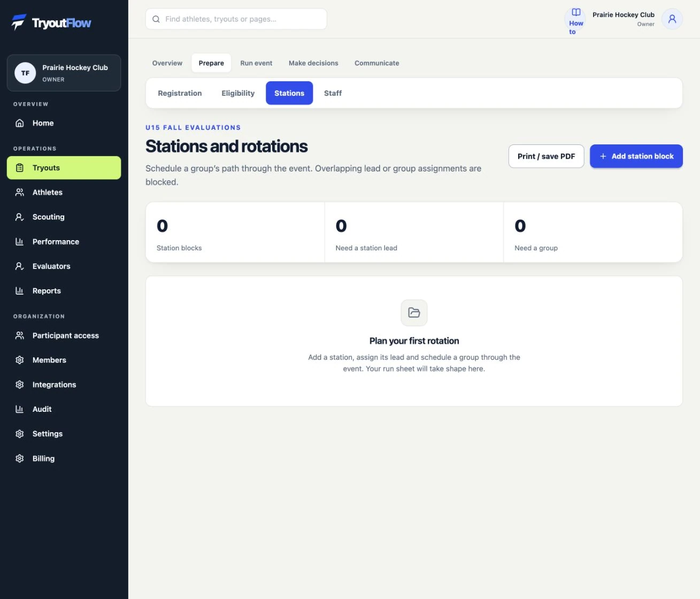Click the Scouting person-check icon
The width and height of the screenshot is (700, 599).
point(20,217)
